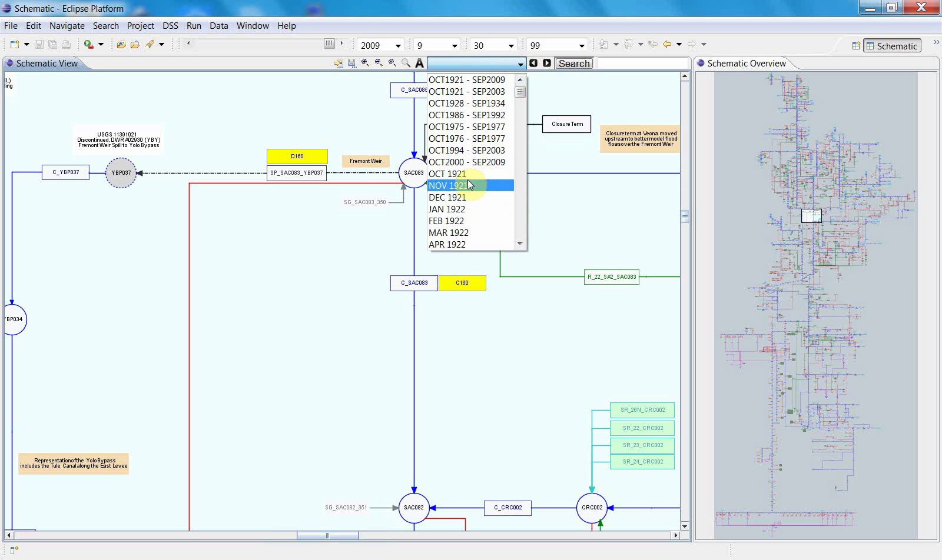Screen dimensions: 942x560
Task: Click the dropdown list scrollbar down arrow
Action: click(520, 244)
